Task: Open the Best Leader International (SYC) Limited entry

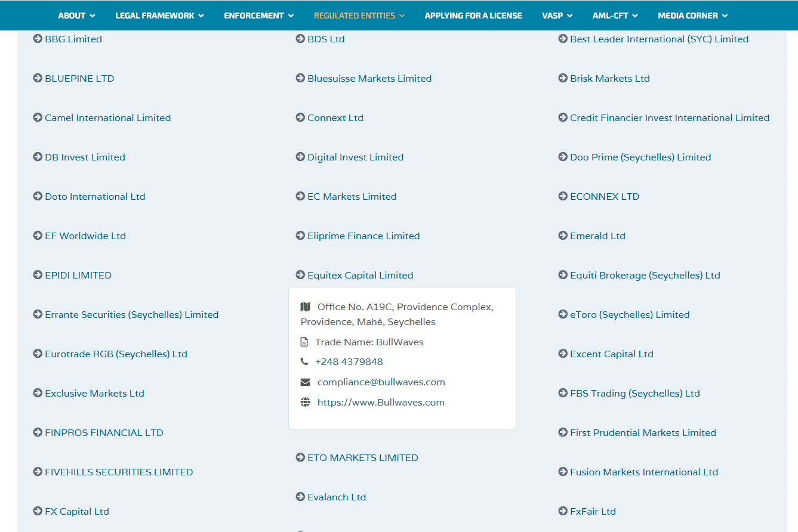Action: 659,39
